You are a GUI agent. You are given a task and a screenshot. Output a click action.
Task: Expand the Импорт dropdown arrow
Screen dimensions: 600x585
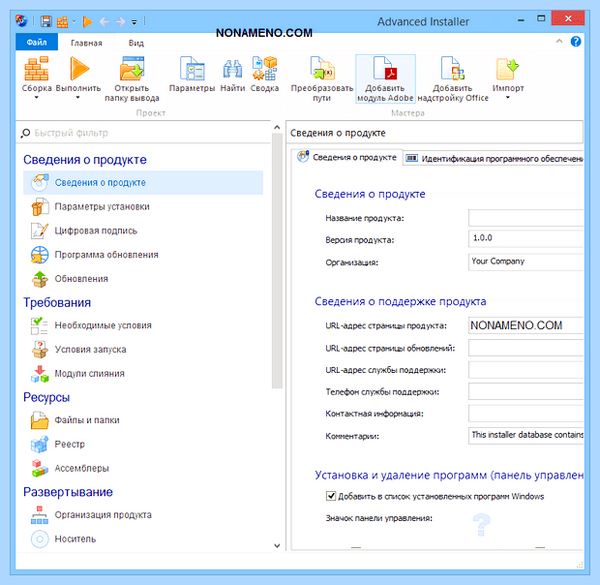[x=508, y=98]
